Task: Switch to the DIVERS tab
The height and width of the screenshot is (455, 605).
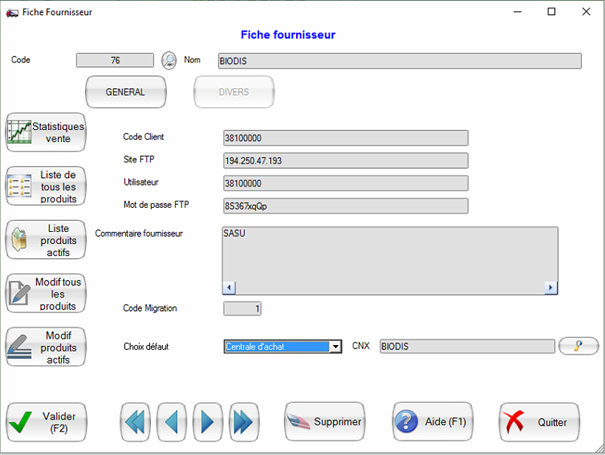Action: pos(234,92)
